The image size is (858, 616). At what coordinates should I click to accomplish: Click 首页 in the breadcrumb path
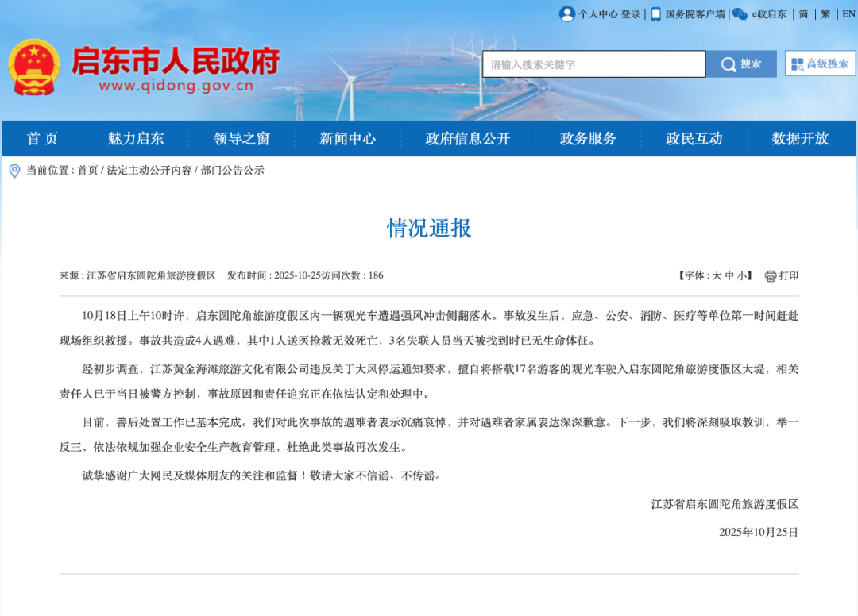[87, 171]
